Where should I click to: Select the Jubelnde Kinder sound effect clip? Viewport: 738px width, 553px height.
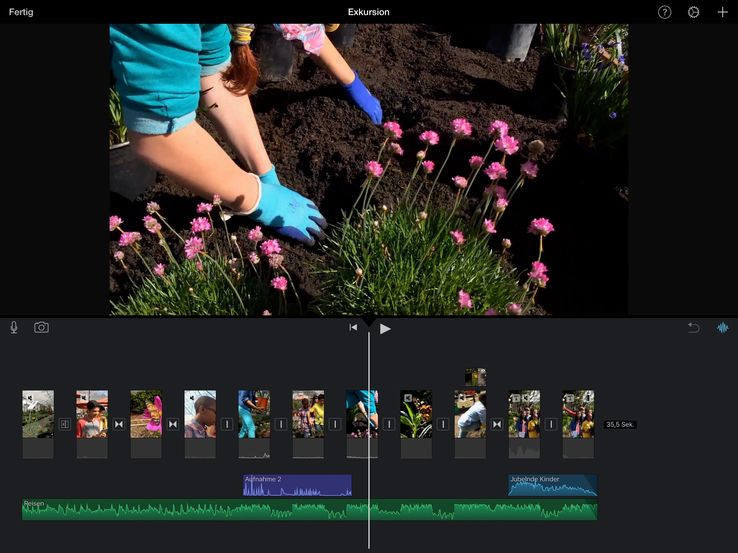pos(553,485)
